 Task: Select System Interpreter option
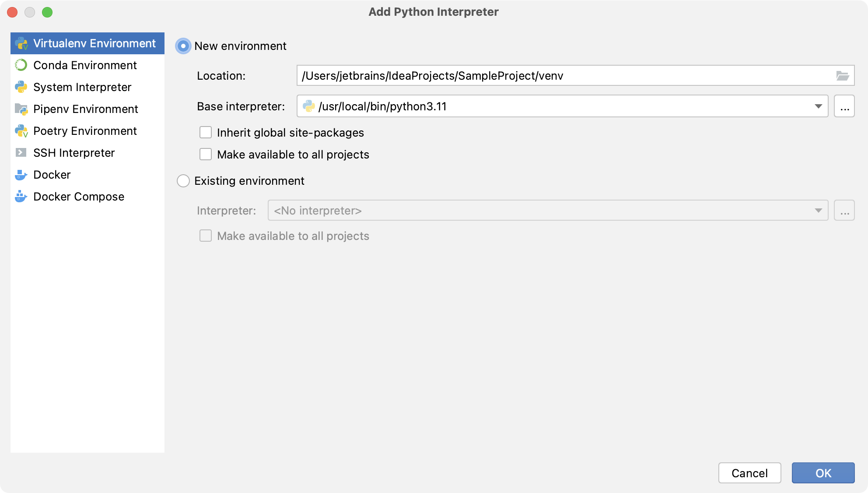coord(83,87)
